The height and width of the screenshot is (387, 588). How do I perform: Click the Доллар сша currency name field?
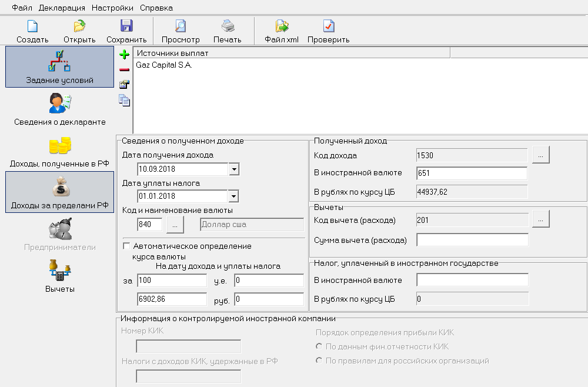pyautogui.click(x=252, y=224)
